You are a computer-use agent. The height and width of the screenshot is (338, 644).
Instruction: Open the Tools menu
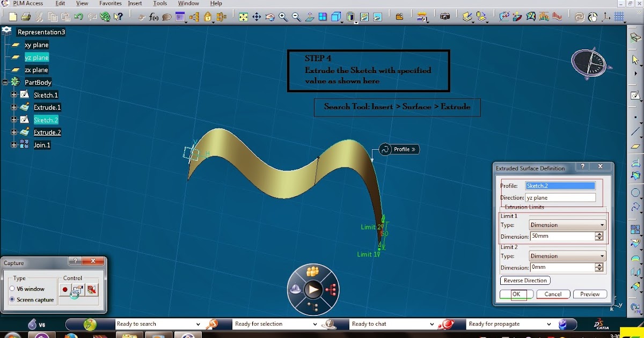click(159, 3)
